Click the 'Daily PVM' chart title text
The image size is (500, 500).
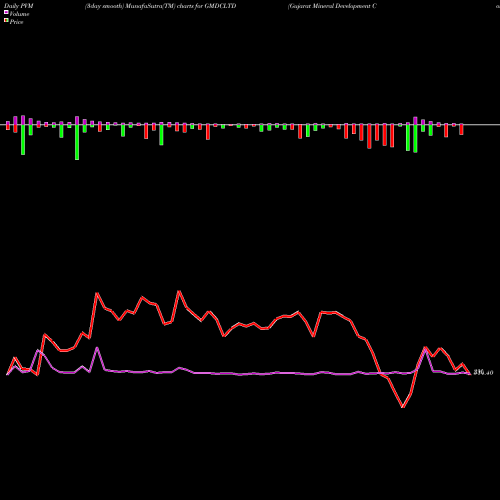click(19, 6)
